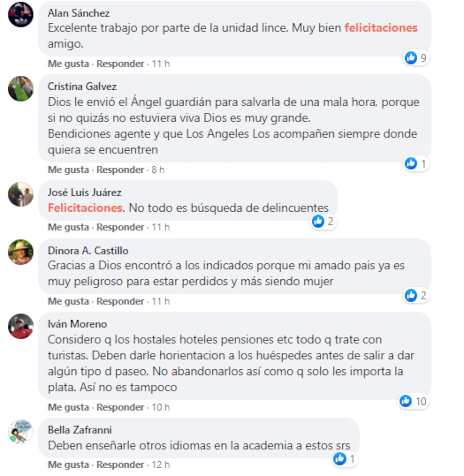View the like reaction on Bella Zafranni's comment
Image resolution: width=464 pixels, height=476 pixels.
coord(345,459)
